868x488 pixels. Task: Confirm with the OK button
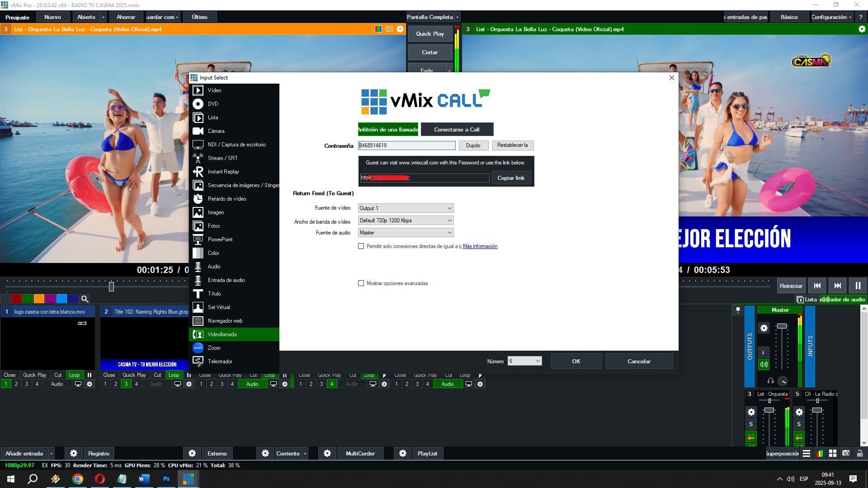point(576,361)
